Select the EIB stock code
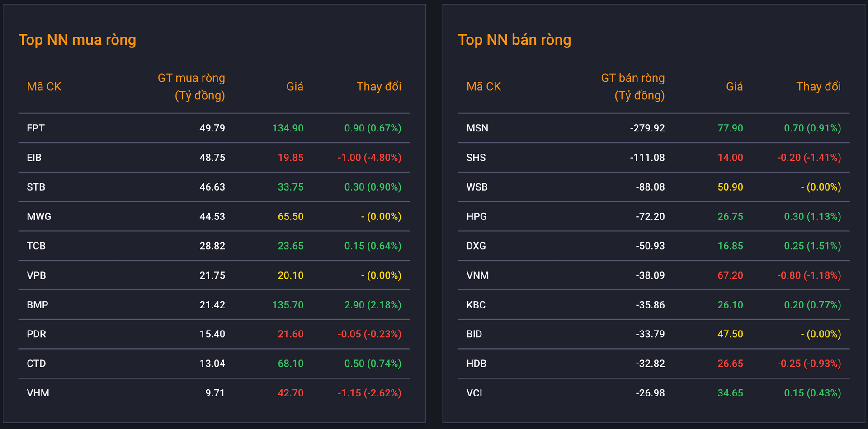This screenshot has width=868, height=429. (x=34, y=158)
